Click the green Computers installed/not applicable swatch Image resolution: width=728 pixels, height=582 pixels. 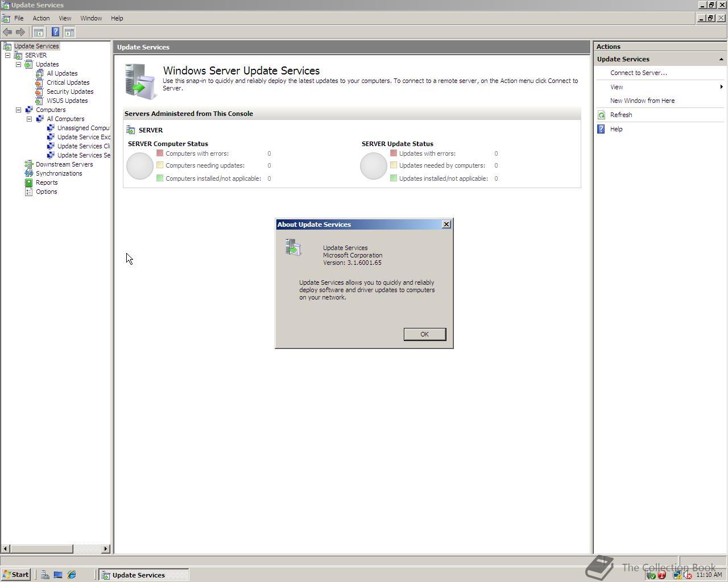click(x=160, y=178)
